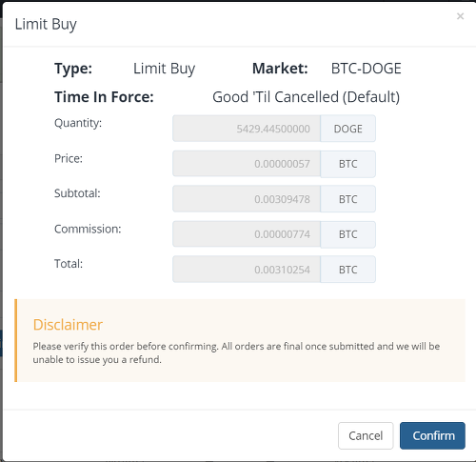The image size is (476, 462).
Task: Select the Subtotal field showing 0.00309478
Action: (x=247, y=199)
